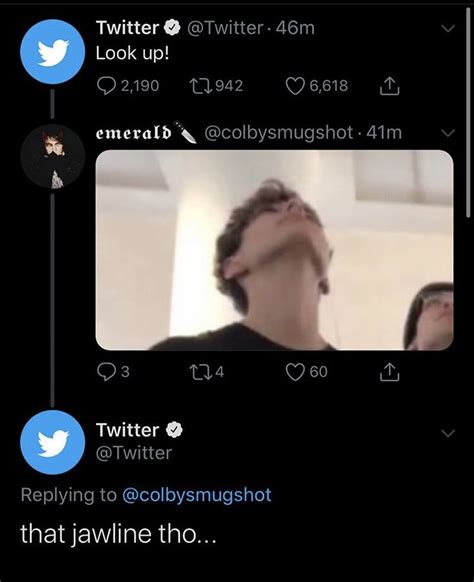Open Twitter avatar on top tweet
Image resolution: width=474 pixels, height=582 pixels.
point(53,52)
